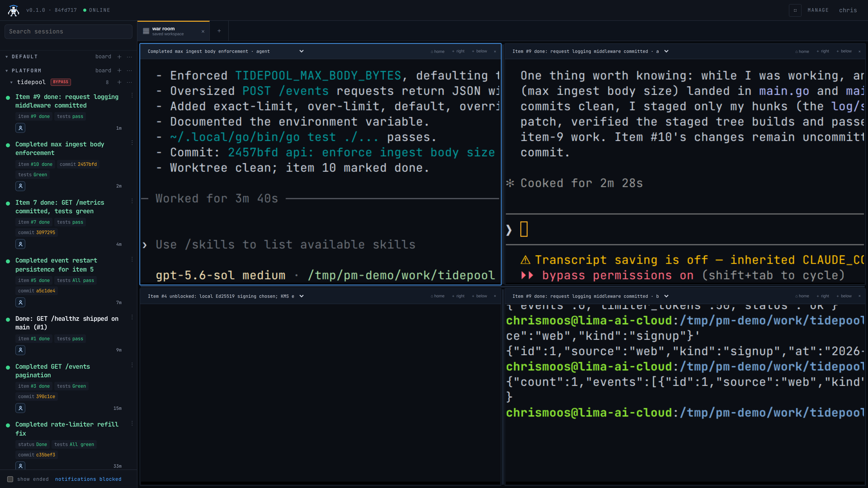Viewport: 868px width, 488px height.
Task: Focus the Search sessions field
Action: 68,31
